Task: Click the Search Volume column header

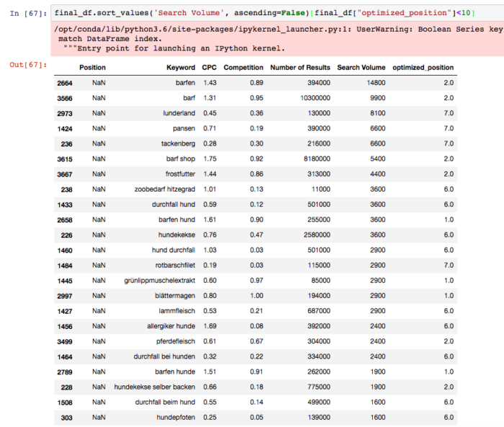Action: (x=361, y=68)
